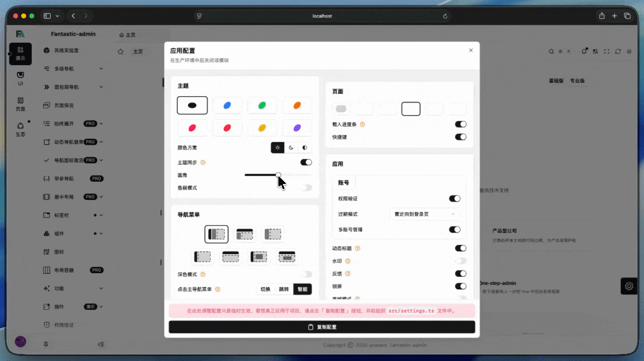Click the settings gear icon on right edge

click(x=629, y=286)
